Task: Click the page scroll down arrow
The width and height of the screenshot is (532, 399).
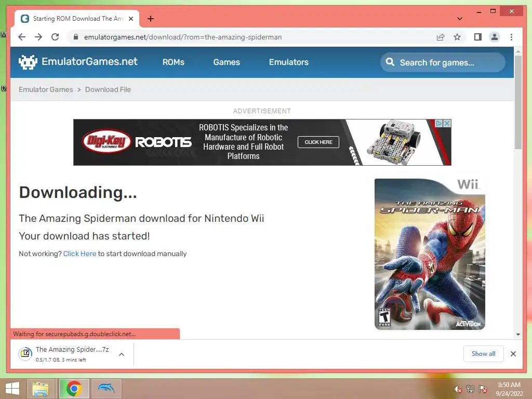Action: point(518,335)
